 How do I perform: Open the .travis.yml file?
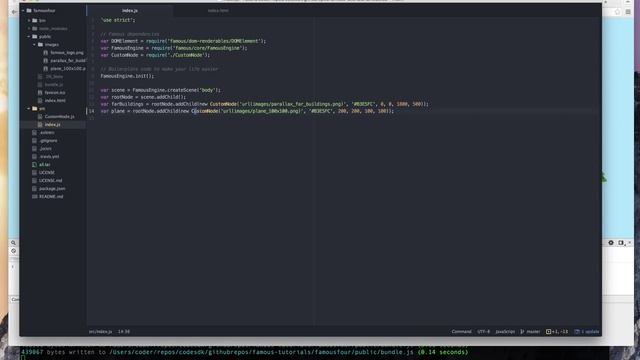pos(49,156)
